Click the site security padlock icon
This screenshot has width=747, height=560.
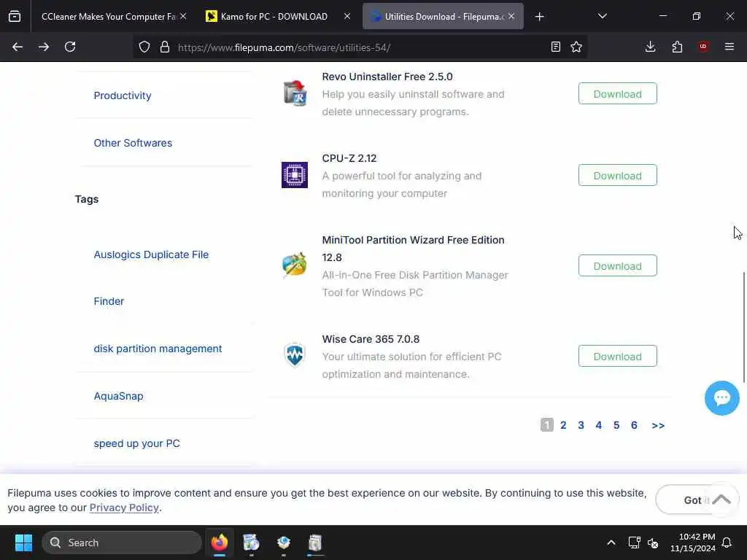point(165,47)
